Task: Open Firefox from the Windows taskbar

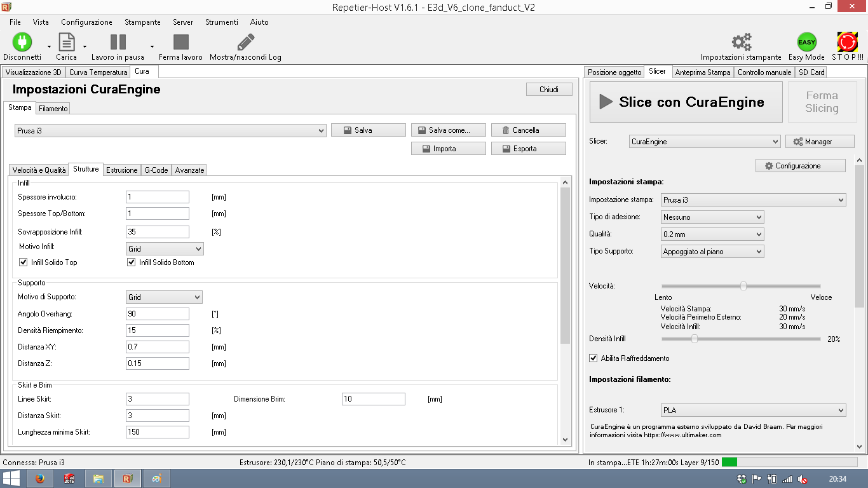Action: 40,478
